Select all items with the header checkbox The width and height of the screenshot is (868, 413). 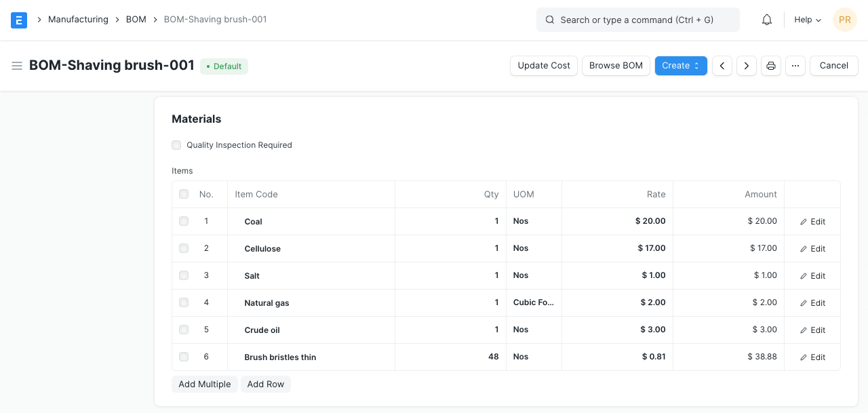tap(183, 194)
